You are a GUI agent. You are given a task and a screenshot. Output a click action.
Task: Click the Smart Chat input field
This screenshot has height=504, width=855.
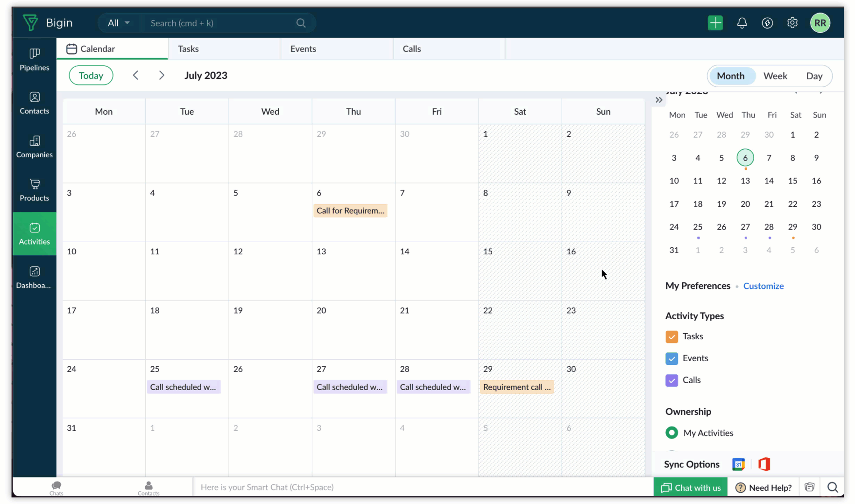pyautogui.click(x=423, y=487)
